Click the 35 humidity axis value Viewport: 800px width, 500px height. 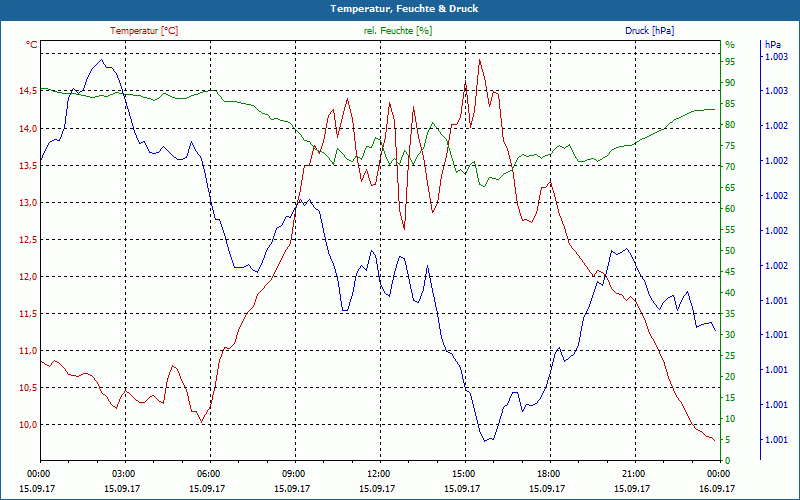point(730,314)
